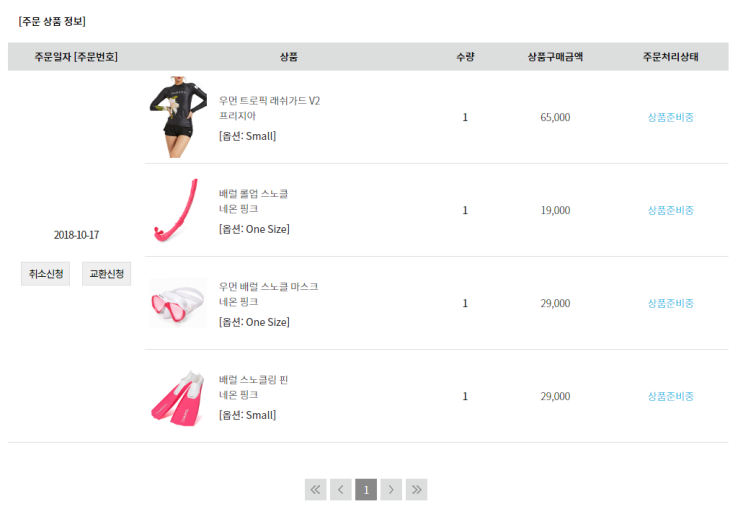This screenshot has width=743, height=522.
Task: Open the snorkel mask product thumbnail
Action: (177, 304)
